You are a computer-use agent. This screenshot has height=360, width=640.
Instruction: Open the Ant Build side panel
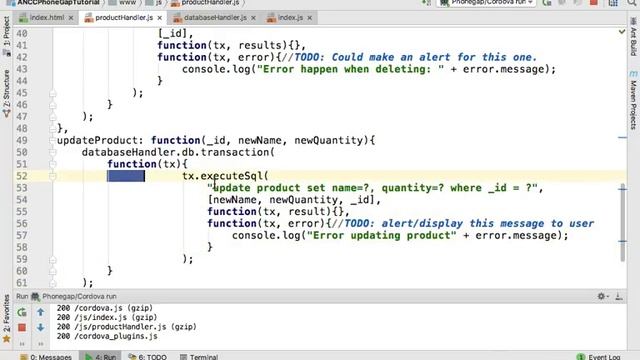coord(633,37)
